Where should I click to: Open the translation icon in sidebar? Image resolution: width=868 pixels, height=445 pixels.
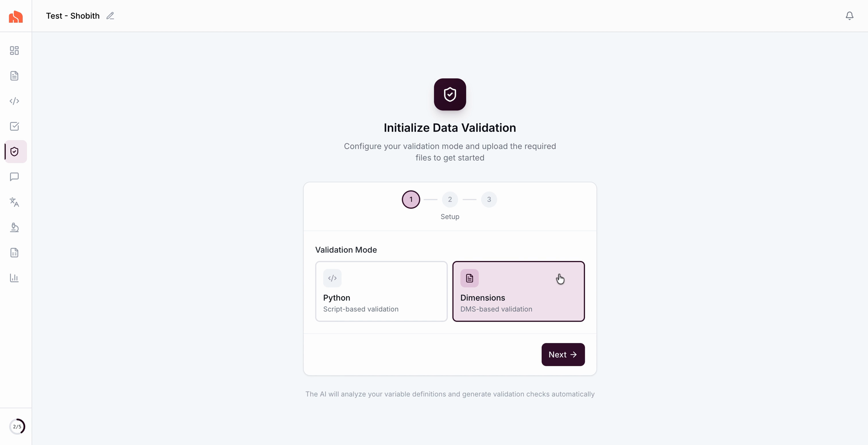coord(14,202)
